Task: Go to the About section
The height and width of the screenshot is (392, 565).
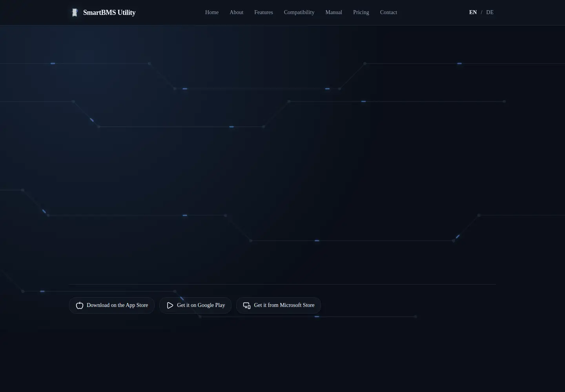Action: coord(237,13)
